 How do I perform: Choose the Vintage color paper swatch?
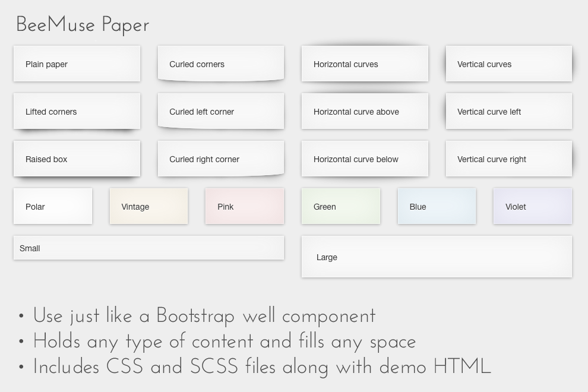click(148, 207)
